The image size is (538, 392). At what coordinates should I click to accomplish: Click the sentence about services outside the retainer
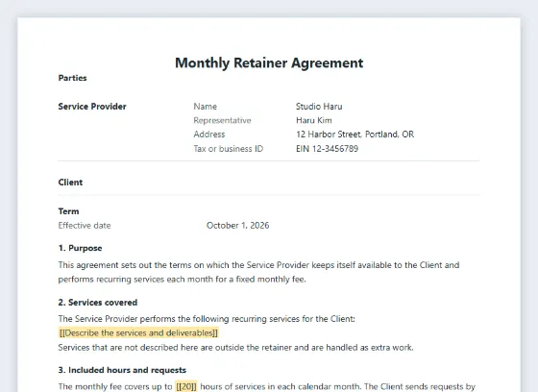(235, 348)
